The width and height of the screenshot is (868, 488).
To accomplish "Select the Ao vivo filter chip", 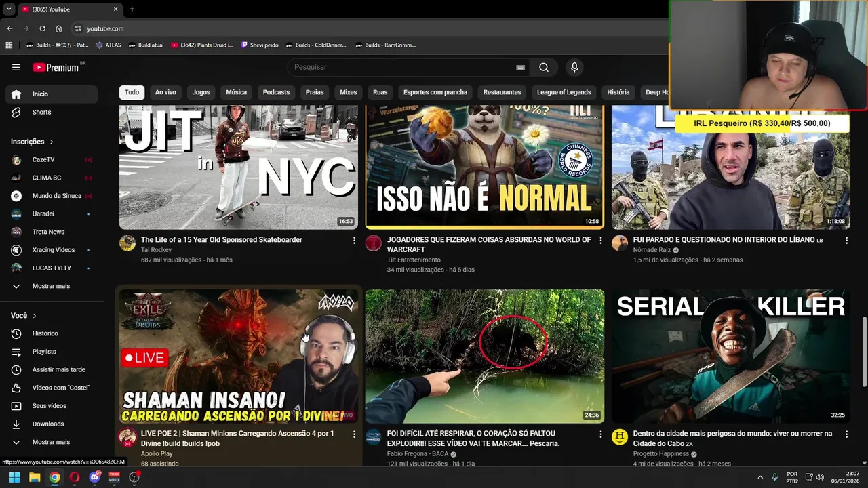I will coord(165,92).
